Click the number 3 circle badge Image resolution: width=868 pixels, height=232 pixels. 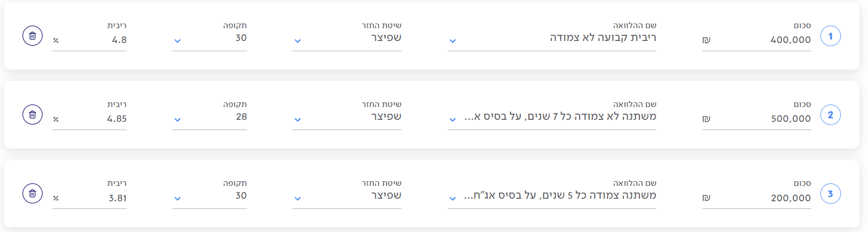pos(830,194)
